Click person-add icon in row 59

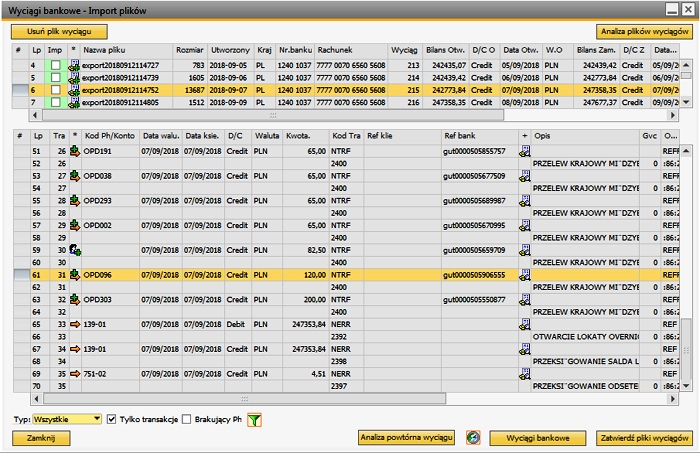click(75, 250)
